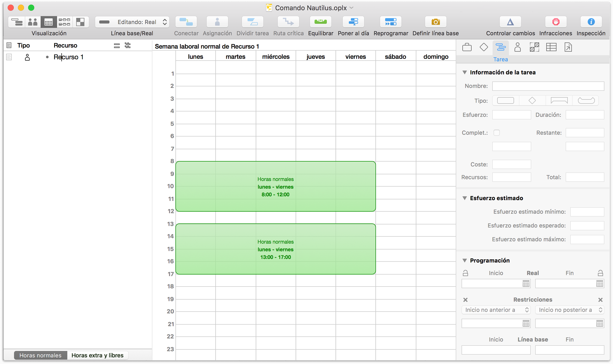Screen dimensions: 613x364
Task: Clear restrictions with the X button
Action: tap(466, 300)
